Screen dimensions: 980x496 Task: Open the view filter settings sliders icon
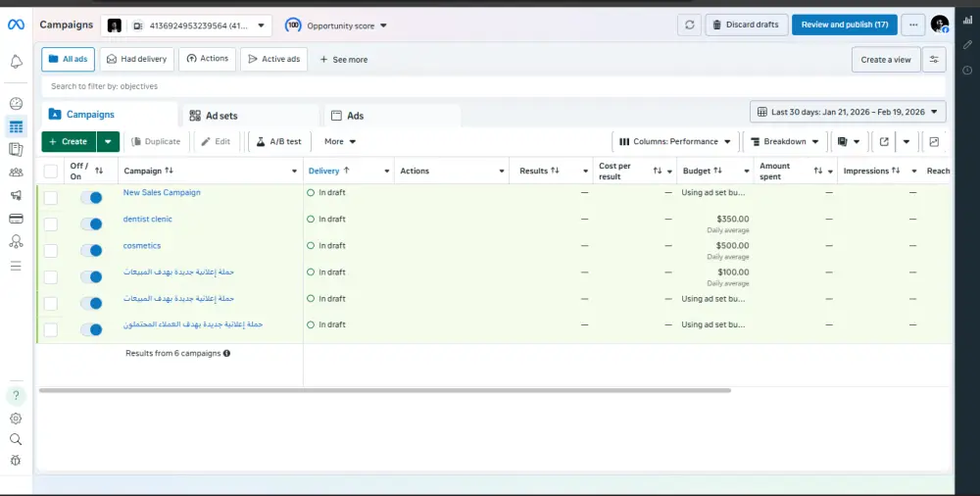pyautogui.click(x=934, y=60)
